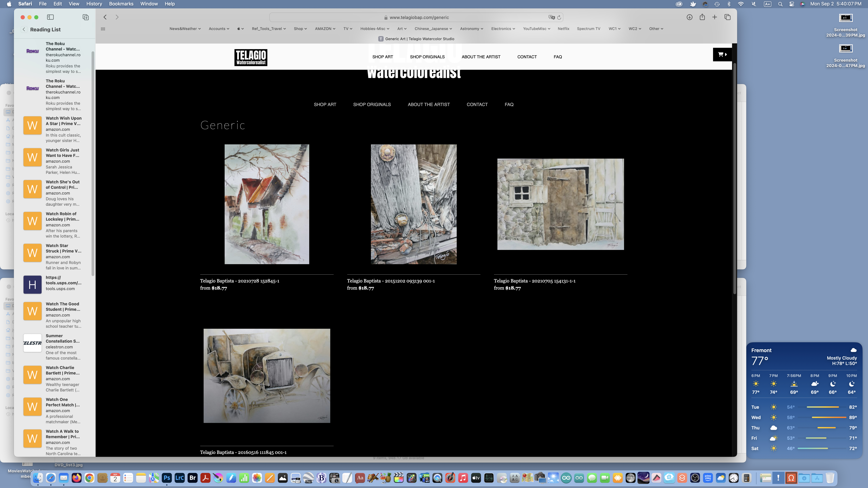Click the Share icon in Safari toolbar
868x488 pixels.
(702, 17)
